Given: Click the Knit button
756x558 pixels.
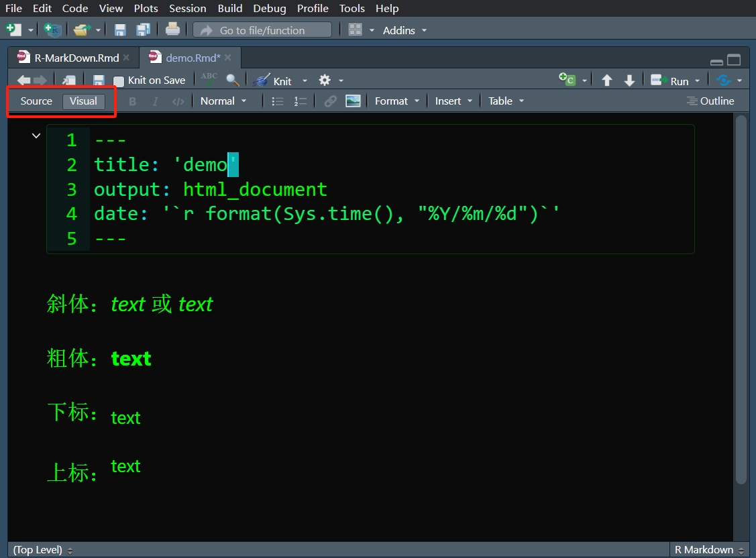Looking at the screenshot, I should [x=273, y=80].
